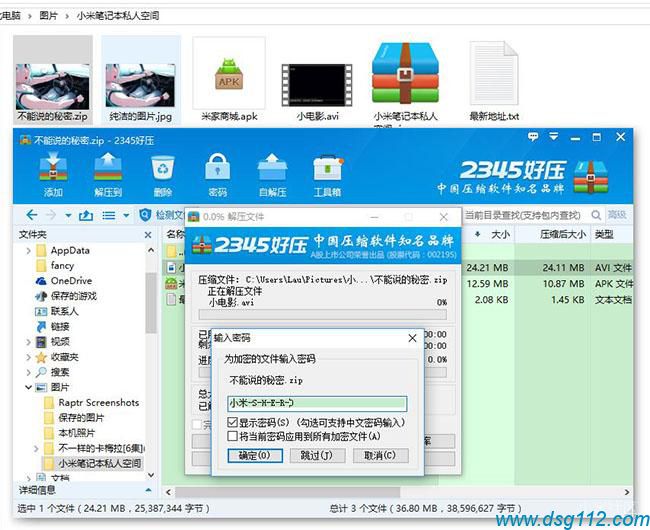
Task: Expand the 不一样的卡梅拉 folder node
Action: [36, 448]
